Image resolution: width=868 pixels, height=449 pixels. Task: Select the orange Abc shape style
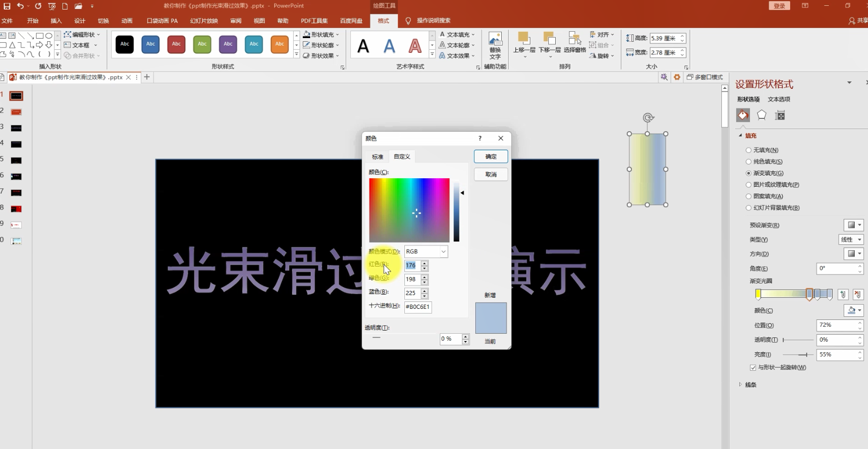pos(279,44)
